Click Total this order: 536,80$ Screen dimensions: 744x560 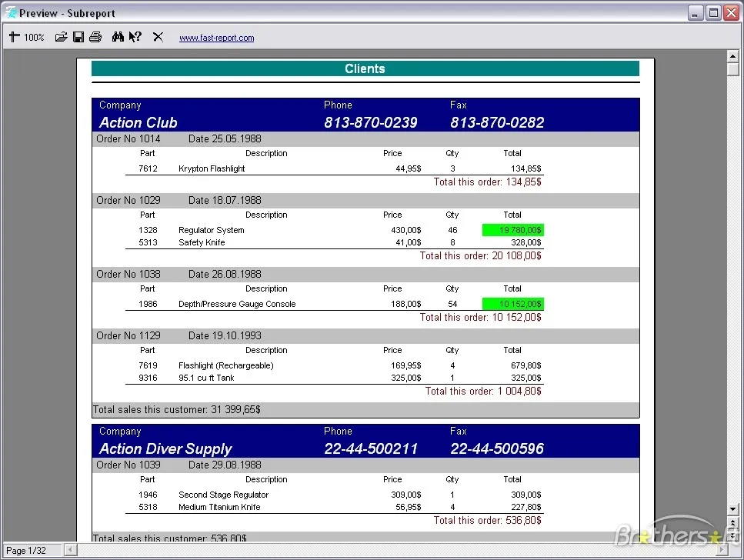[x=487, y=521]
